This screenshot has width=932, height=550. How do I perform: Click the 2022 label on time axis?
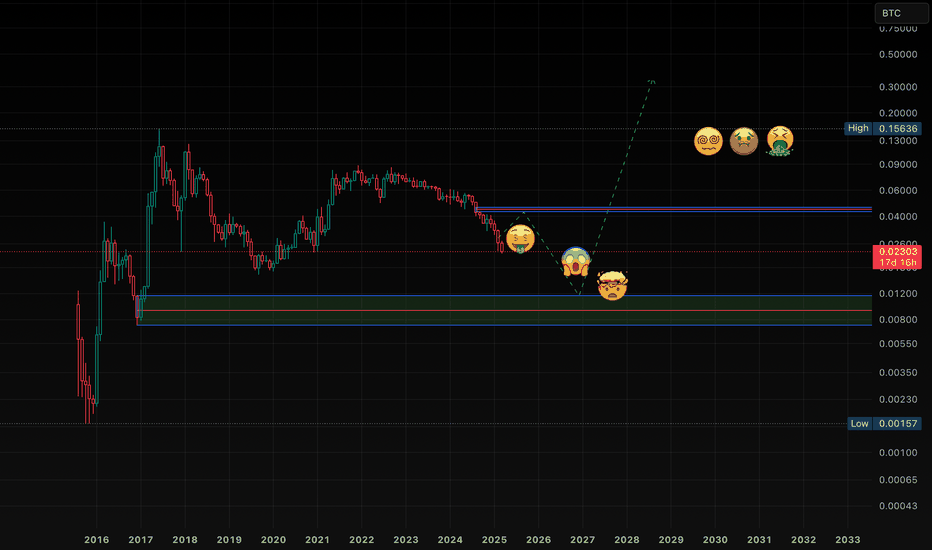tap(361, 540)
